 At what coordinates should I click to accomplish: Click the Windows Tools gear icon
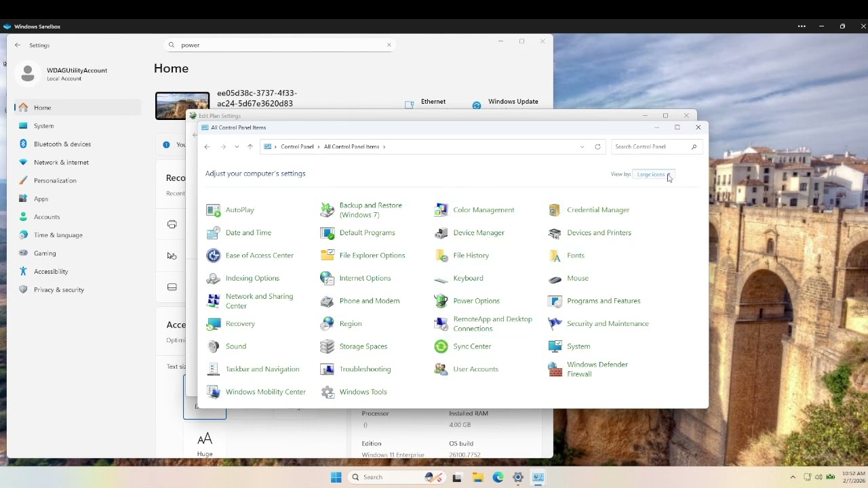(x=328, y=392)
